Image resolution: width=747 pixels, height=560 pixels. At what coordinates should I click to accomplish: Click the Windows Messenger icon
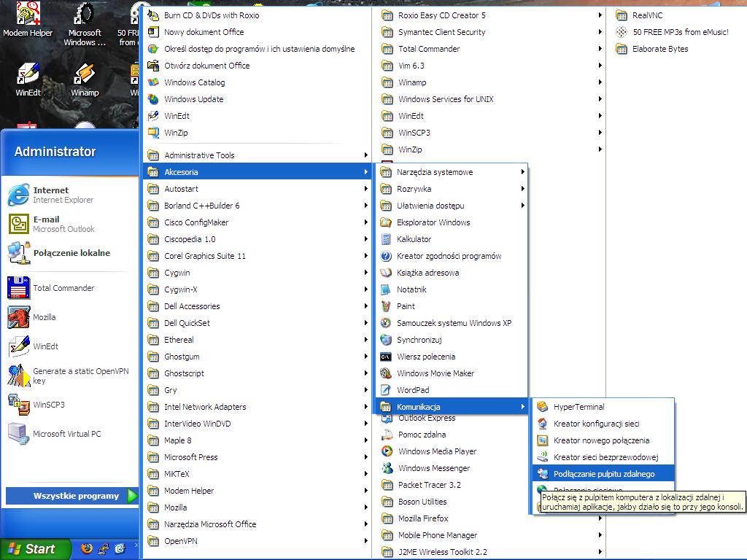tap(387, 468)
